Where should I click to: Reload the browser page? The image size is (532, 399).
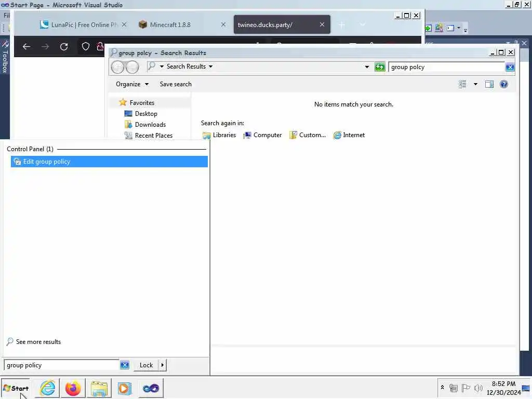[x=64, y=46]
